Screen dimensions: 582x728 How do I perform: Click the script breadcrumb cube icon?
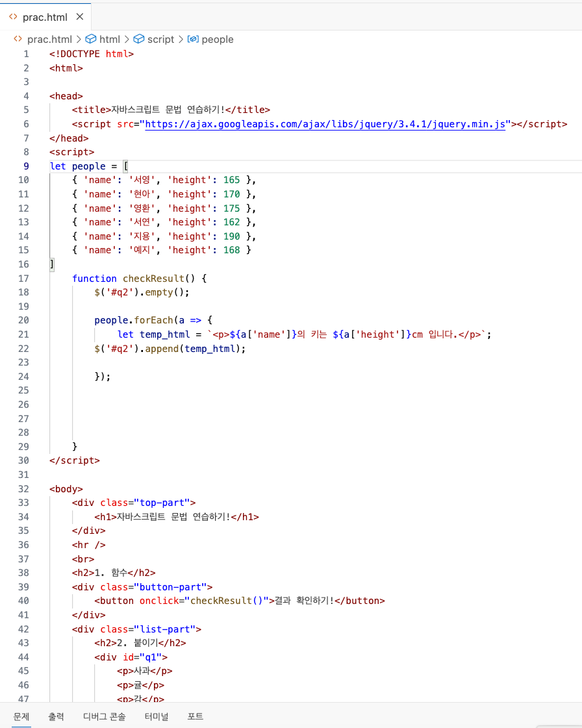(139, 39)
